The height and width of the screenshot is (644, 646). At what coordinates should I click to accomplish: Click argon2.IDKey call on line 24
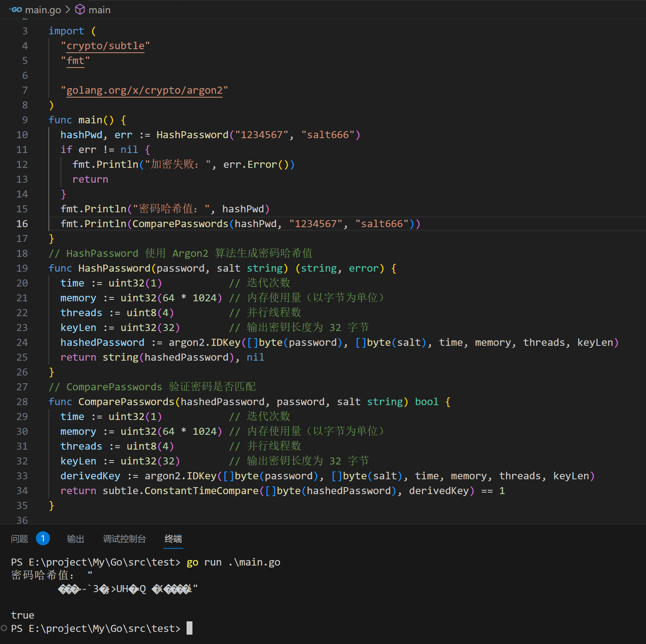point(205,343)
